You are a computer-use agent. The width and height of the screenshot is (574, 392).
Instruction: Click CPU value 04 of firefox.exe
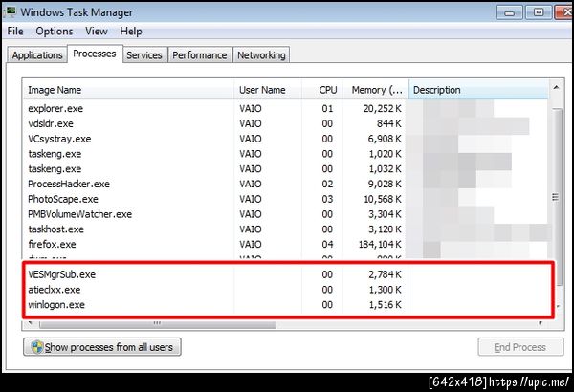327,244
